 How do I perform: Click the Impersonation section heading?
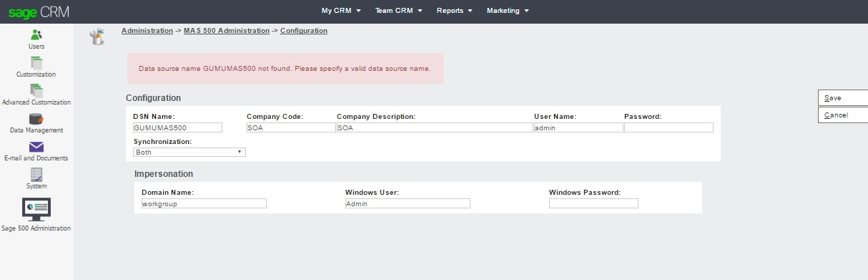click(164, 174)
